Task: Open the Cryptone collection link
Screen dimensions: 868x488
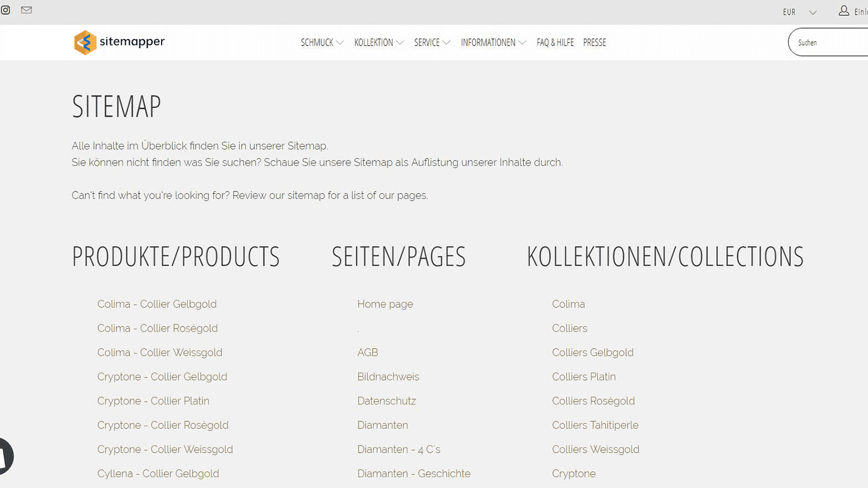Action: (573, 473)
